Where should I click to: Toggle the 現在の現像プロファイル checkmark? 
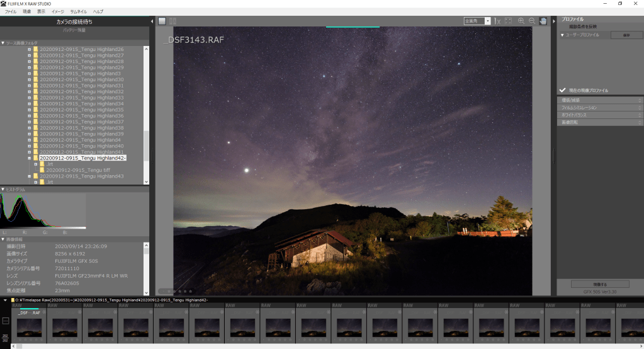tap(563, 90)
